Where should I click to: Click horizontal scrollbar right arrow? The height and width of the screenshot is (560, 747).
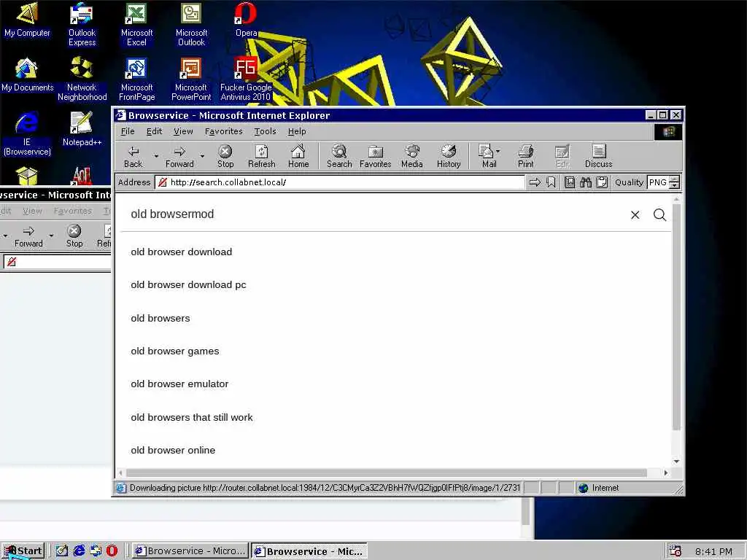pyautogui.click(x=666, y=472)
